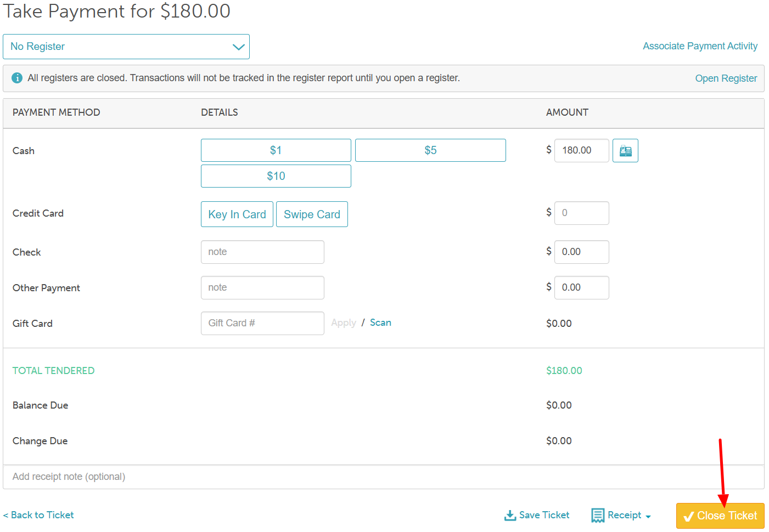
Task: Select the TOTAL TENDERED label
Action: (54, 371)
